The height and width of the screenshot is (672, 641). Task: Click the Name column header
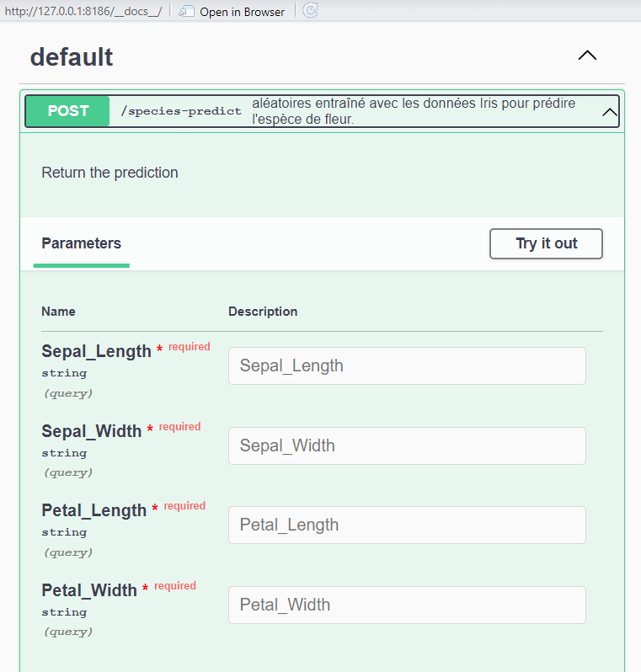(58, 312)
